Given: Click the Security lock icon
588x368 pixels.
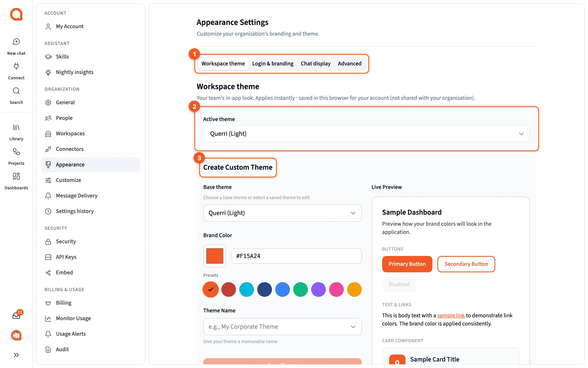Looking at the screenshot, I should coord(48,241).
